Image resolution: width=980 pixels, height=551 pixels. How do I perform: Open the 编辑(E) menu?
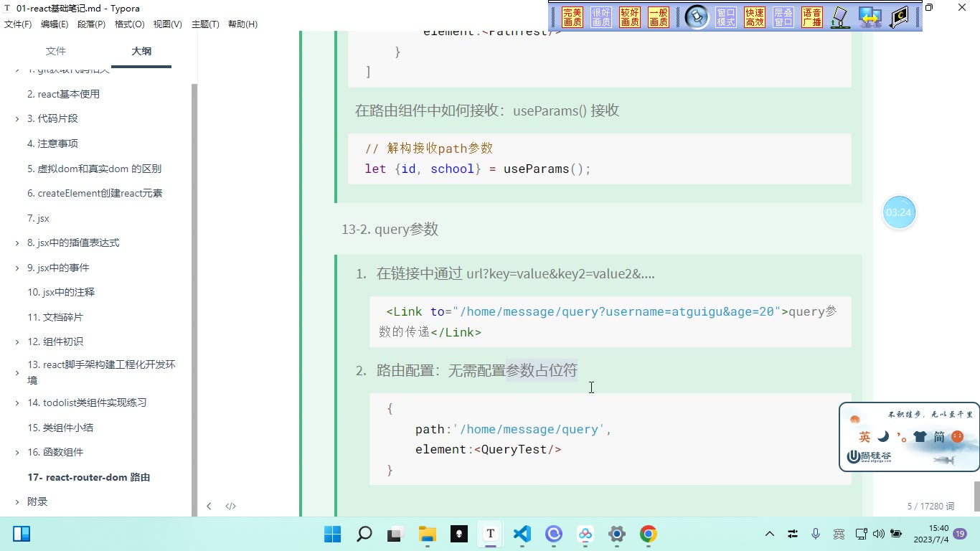coord(55,24)
